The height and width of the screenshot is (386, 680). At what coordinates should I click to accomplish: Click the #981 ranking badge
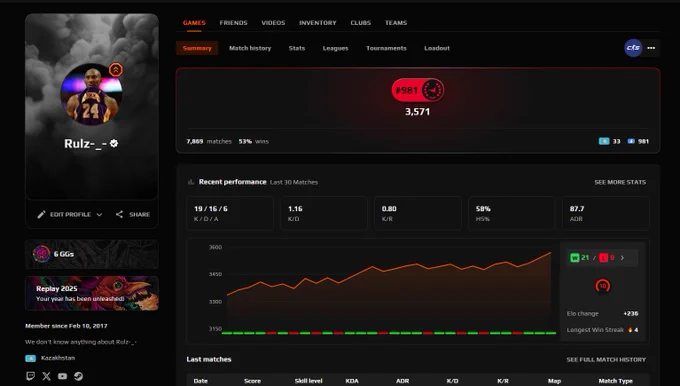click(x=418, y=90)
